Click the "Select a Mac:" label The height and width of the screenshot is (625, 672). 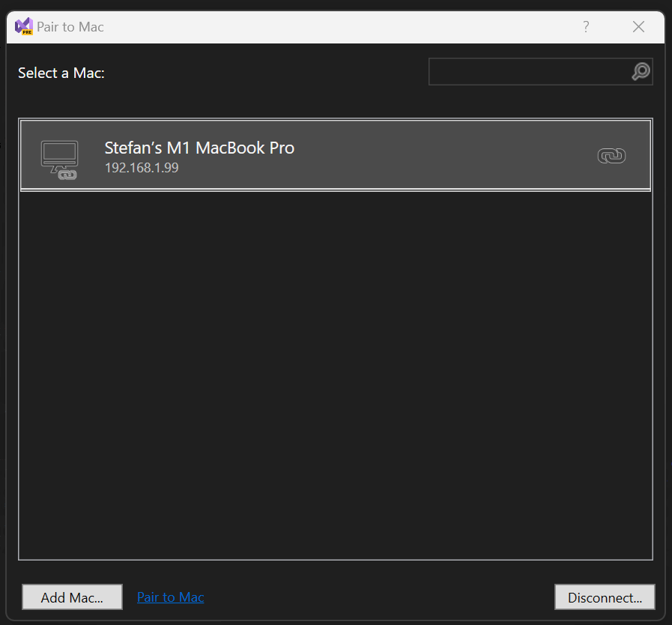tap(61, 73)
